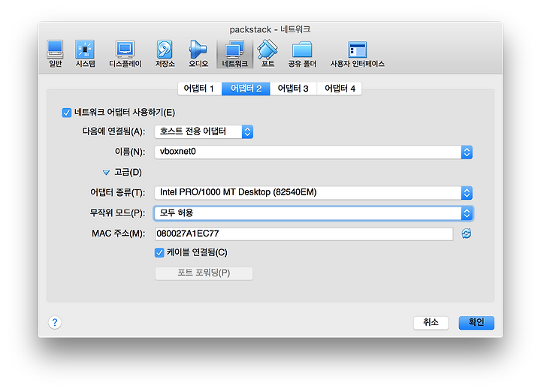
Task: Open the 공유 폴더 (Shared Folders) icon
Action: pyautogui.click(x=302, y=54)
